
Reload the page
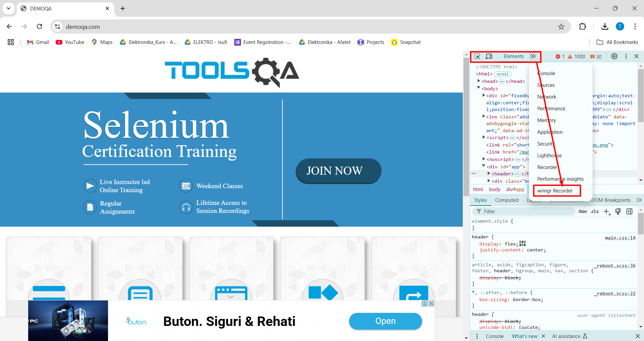39,26
